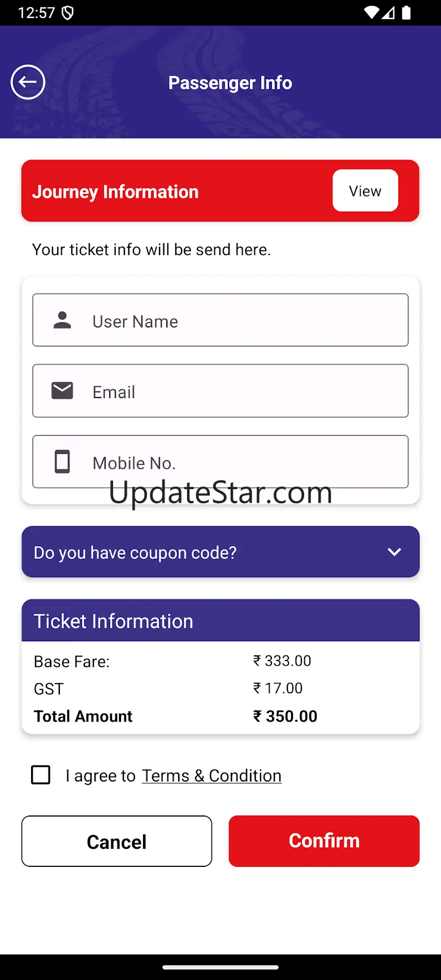View the Journey Information details
The width and height of the screenshot is (441, 980).
tap(365, 191)
